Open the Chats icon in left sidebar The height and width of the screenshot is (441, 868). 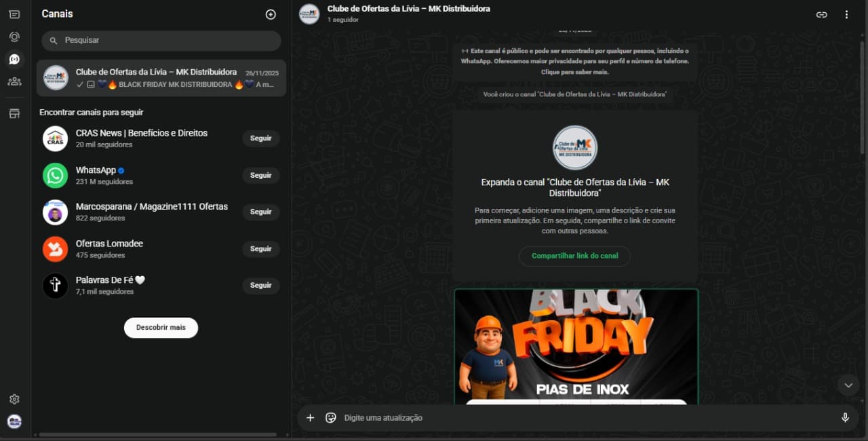[x=14, y=14]
